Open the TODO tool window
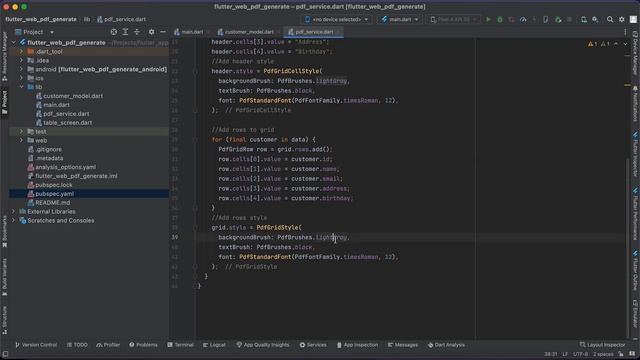The height and width of the screenshot is (360, 640). (x=77, y=345)
